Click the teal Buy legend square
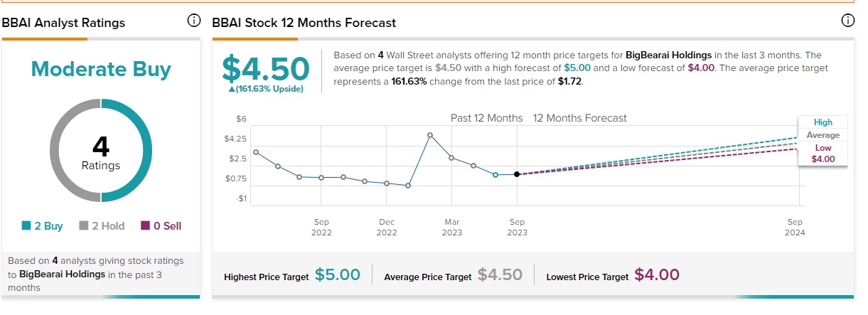Viewport: 868px width, 315px height. 26,226
